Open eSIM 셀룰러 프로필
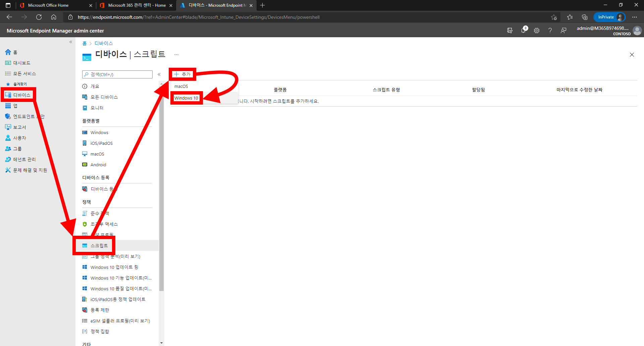This screenshot has width=644, height=346. pos(116,321)
